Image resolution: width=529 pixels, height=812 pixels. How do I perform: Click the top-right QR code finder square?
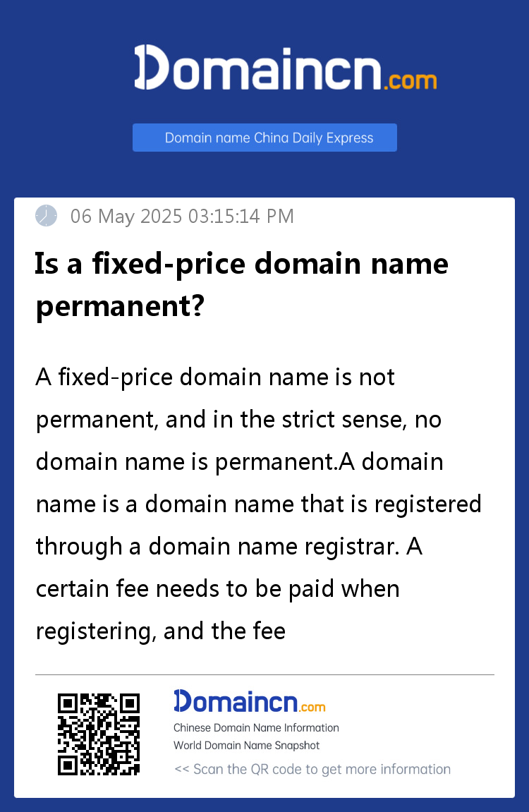tap(129, 704)
